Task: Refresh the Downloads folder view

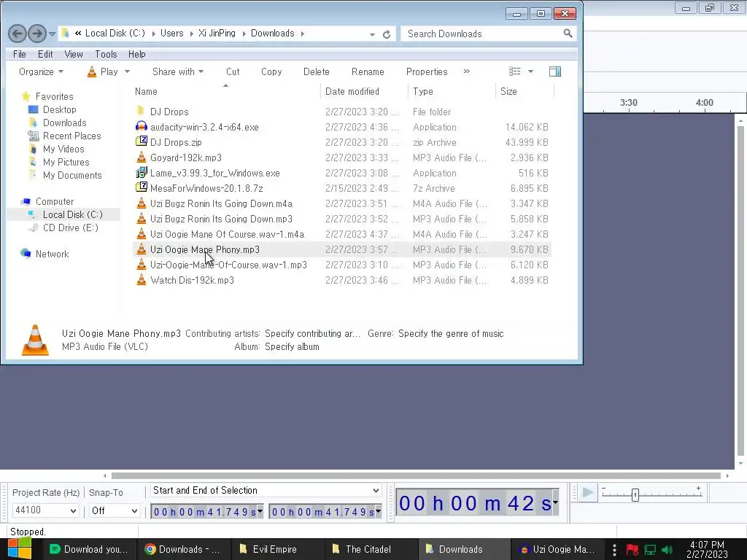Action: (387, 34)
